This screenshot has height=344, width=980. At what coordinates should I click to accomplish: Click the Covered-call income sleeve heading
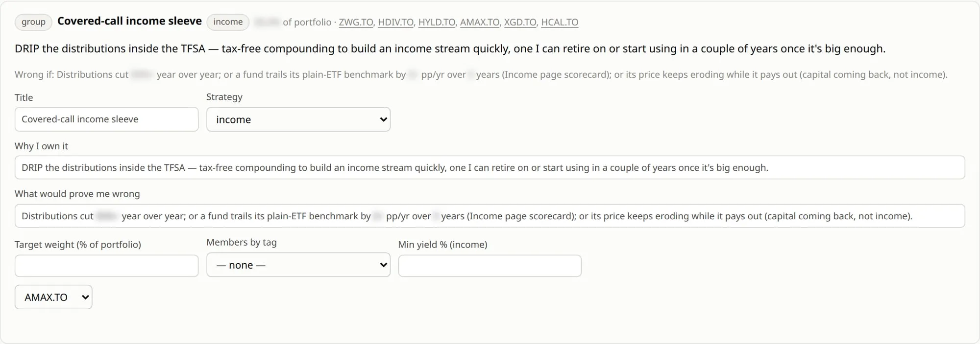[129, 21]
